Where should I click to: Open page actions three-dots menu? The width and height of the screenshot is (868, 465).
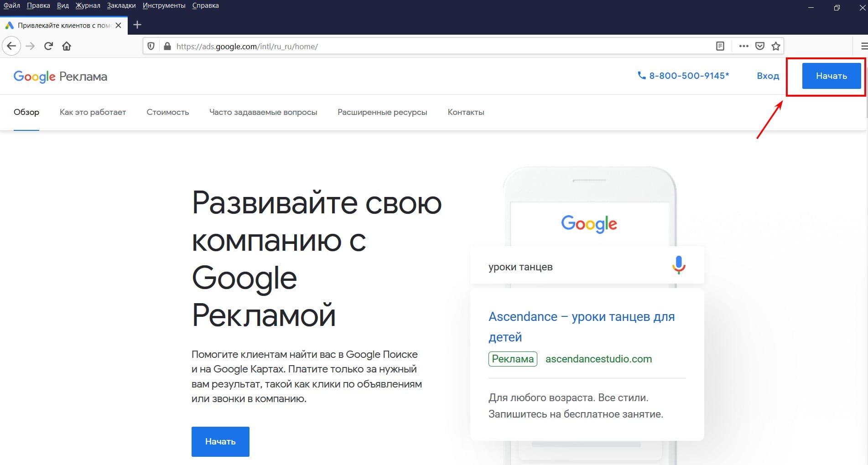[743, 46]
